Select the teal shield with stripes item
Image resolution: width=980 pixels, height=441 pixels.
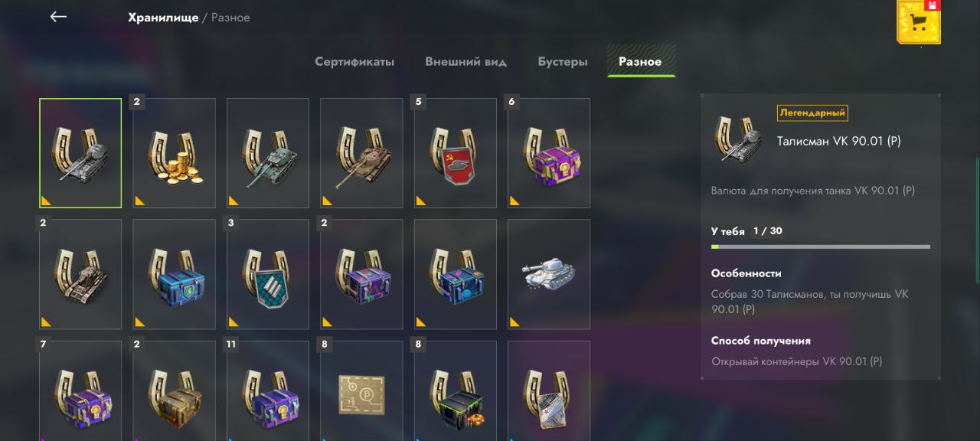click(268, 274)
